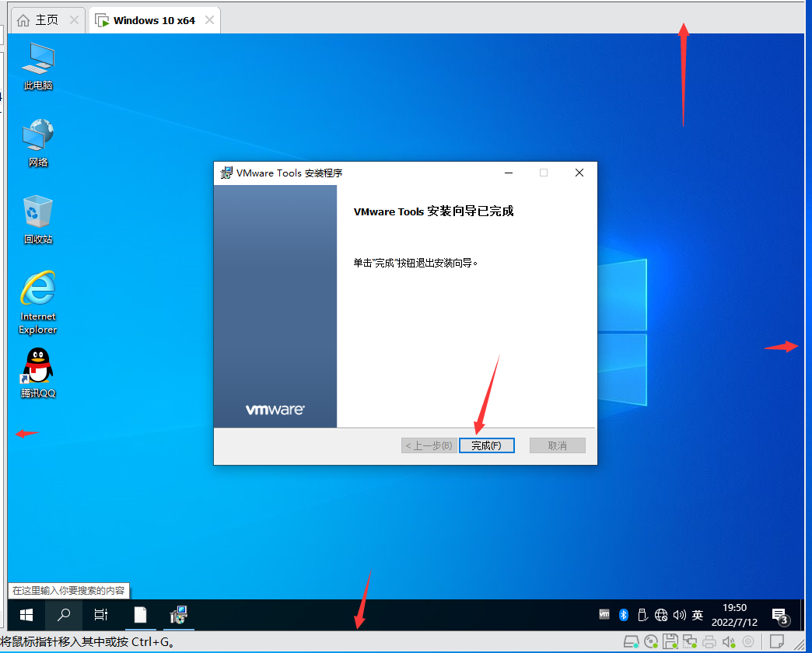Viewport: 812px width, 653px height.
Task: Open the Action Center notifications icon
Action: click(780, 616)
